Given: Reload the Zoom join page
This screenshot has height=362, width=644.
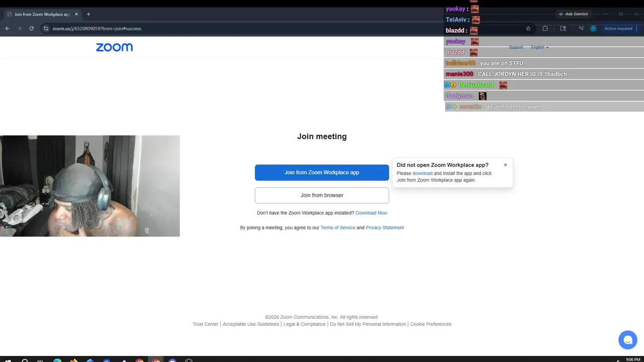Looking at the screenshot, I should pos(32,29).
